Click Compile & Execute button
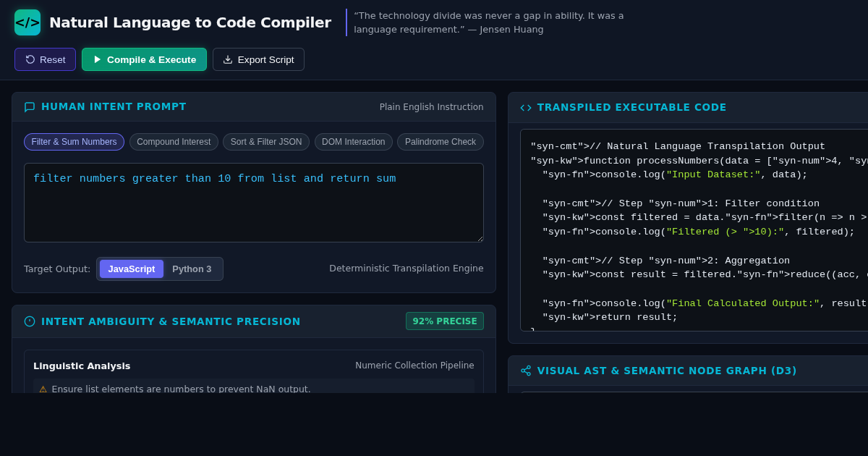This screenshot has height=456, width=868. (144, 59)
